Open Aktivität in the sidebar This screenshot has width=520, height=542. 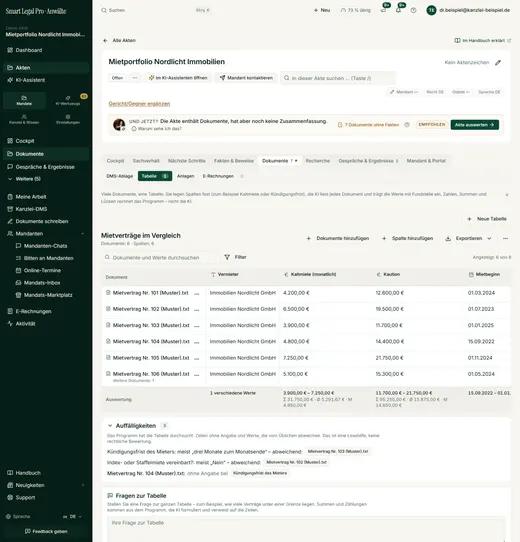46,324
